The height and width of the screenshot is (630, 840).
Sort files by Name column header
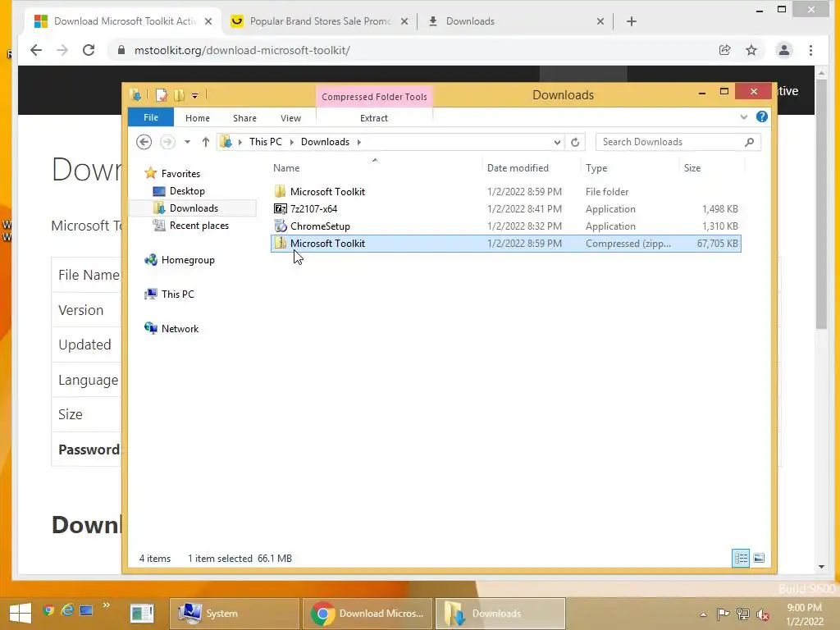pos(375,168)
